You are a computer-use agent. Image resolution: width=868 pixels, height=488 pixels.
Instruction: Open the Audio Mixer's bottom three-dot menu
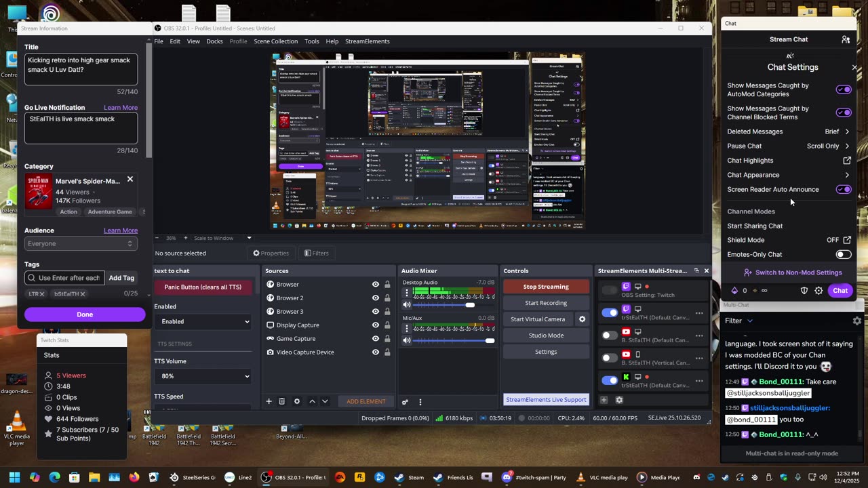tap(420, 402)
